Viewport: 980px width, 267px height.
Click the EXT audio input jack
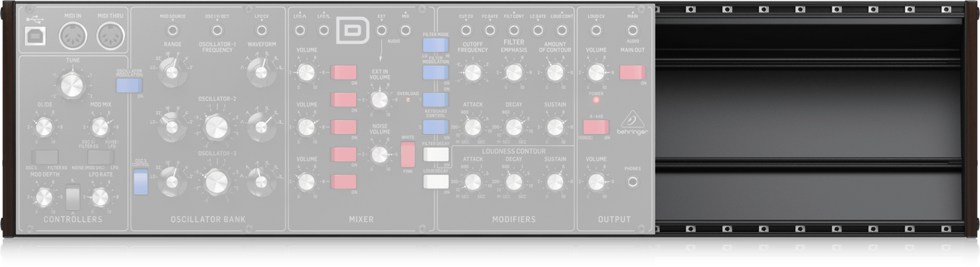[382, 30]
